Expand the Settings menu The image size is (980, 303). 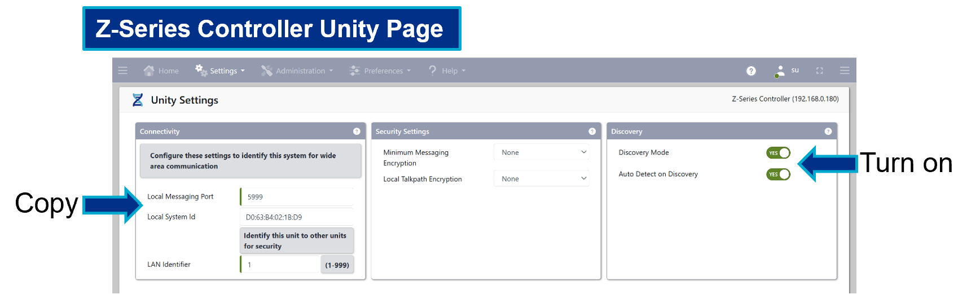pos(220,71)
